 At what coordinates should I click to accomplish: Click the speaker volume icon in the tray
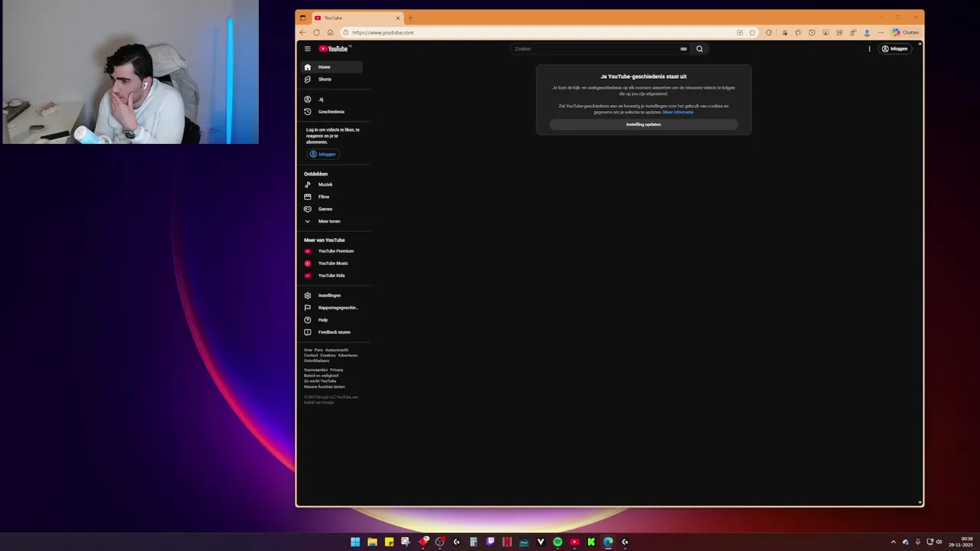click(939, 542)
